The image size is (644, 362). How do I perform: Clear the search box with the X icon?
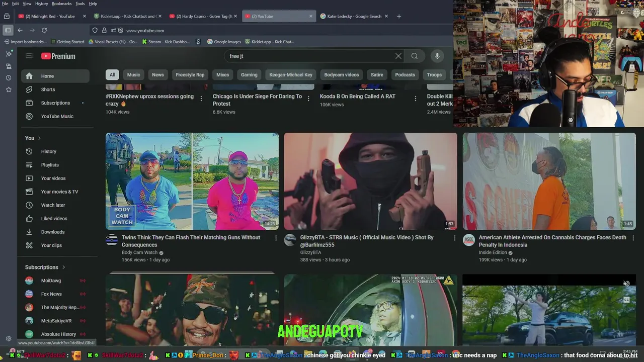(x=398, y=56)
